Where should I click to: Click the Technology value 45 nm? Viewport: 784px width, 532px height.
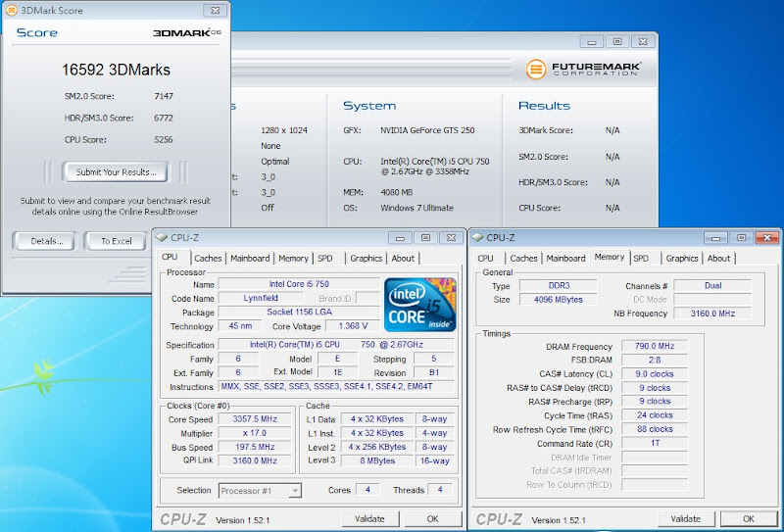click(240, 326)
